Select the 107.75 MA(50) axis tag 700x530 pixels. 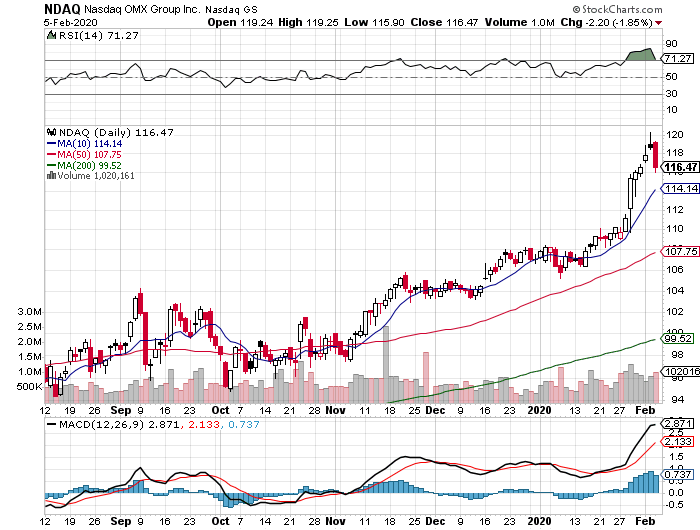coord(680,252)
